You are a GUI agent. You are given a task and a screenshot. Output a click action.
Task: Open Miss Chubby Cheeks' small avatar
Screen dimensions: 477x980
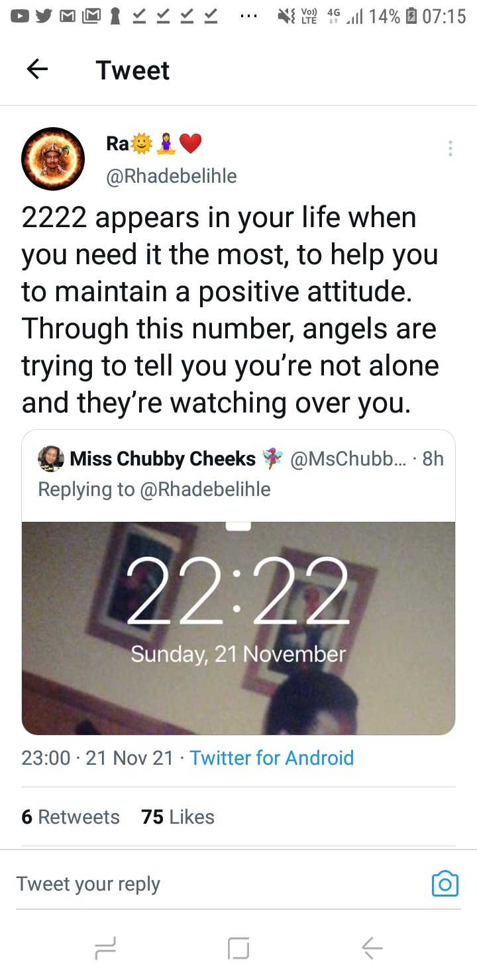(51, 458)
